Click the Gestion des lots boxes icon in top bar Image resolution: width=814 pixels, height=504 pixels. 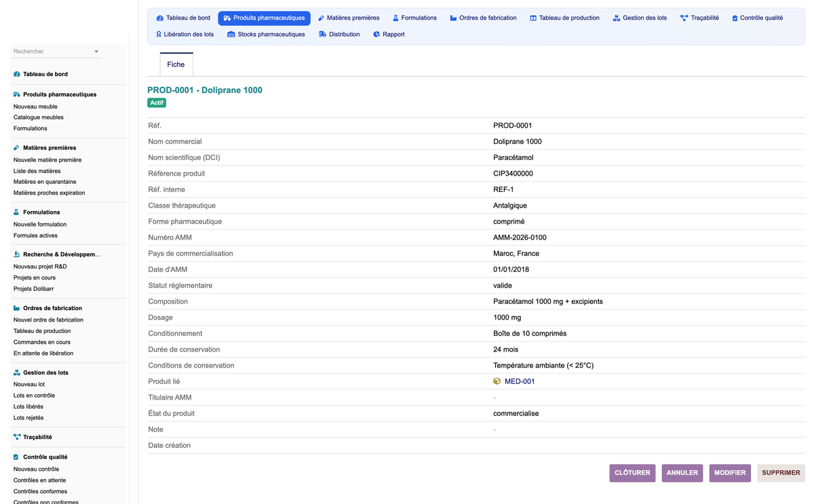pyautogui.click(x=616, y=18)
